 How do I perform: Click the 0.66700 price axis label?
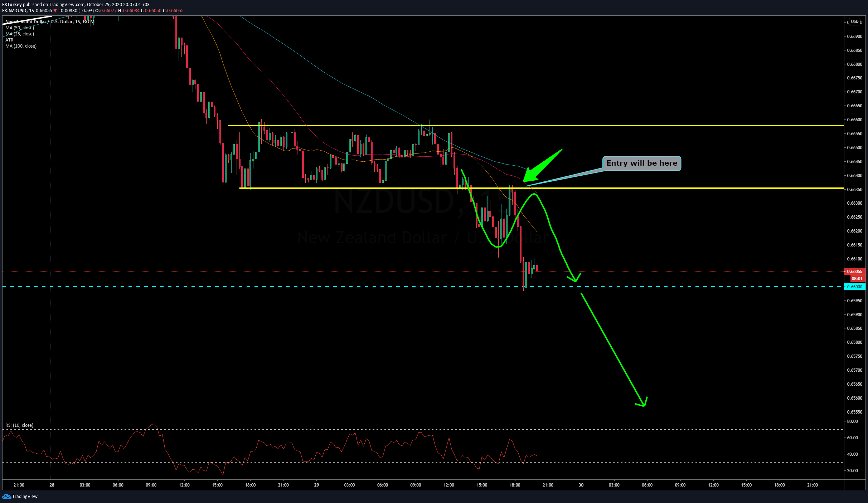854,92
